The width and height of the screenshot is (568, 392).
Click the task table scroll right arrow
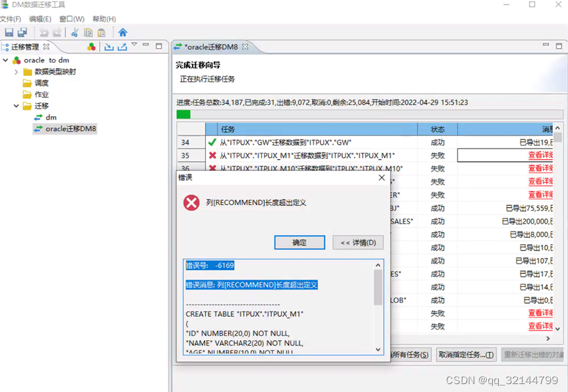[548, 339]
